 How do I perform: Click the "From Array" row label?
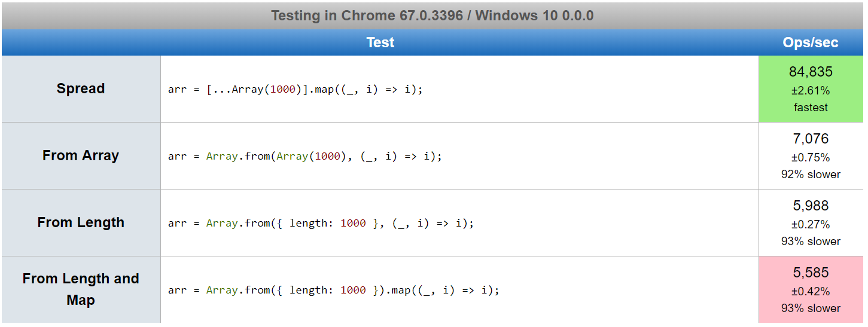81,155
